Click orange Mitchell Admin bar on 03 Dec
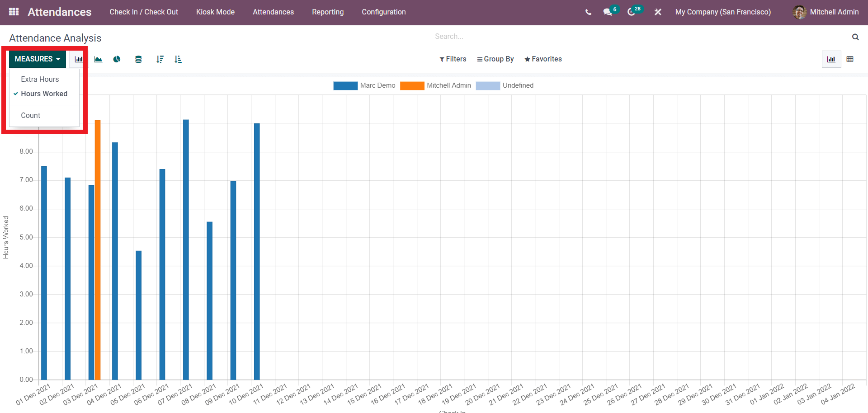868x413 pixels. pos(98,250)
